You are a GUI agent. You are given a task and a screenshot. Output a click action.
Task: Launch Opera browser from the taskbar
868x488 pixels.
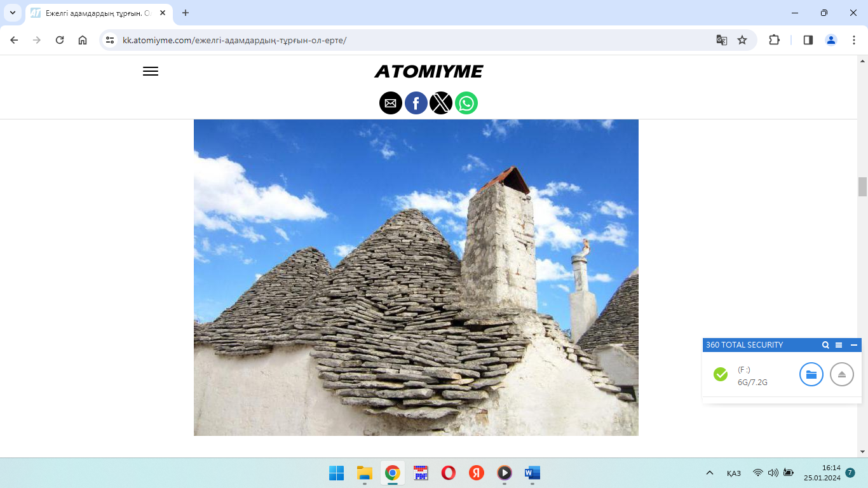coord(449,473)
